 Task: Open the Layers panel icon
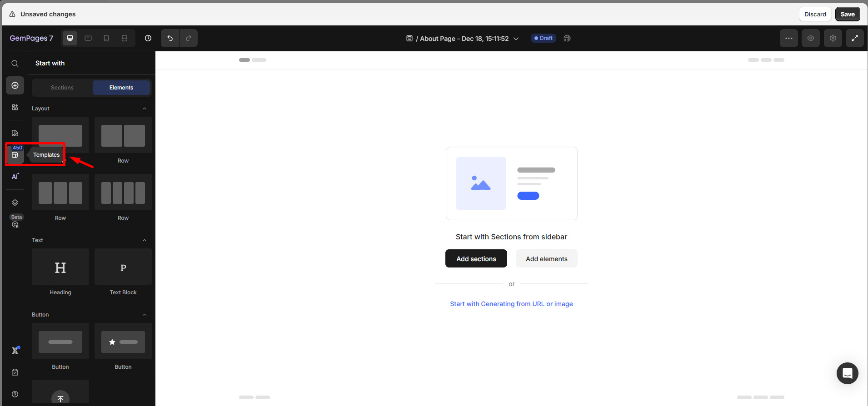click(x=15, y=203)
